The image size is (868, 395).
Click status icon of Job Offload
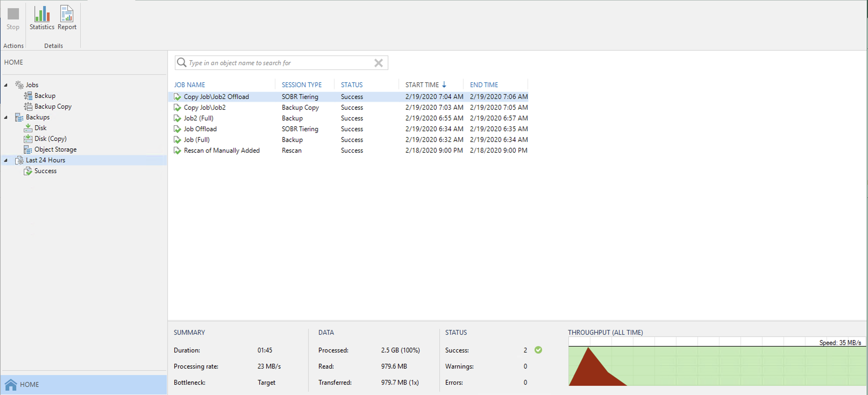[x=177, y=129]
